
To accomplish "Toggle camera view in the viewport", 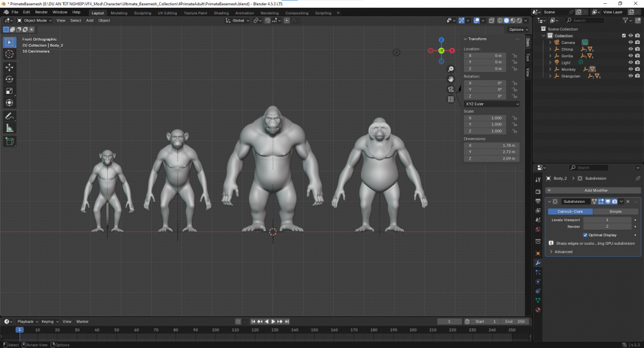I will coord(451,89).
